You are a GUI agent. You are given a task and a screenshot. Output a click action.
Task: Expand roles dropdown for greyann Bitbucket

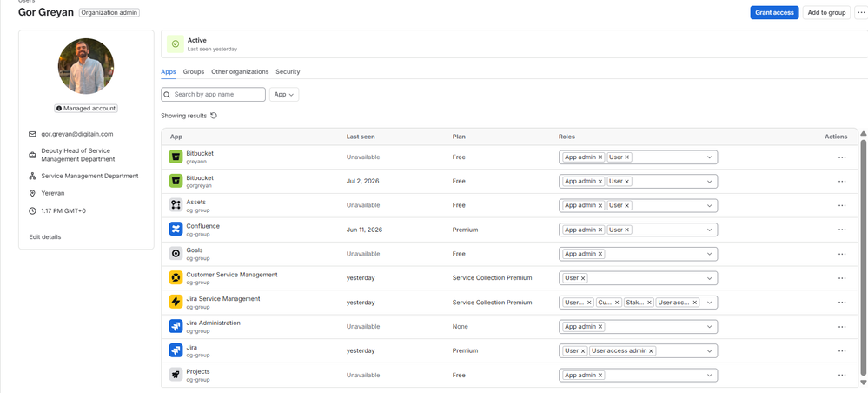click(709, 157)
